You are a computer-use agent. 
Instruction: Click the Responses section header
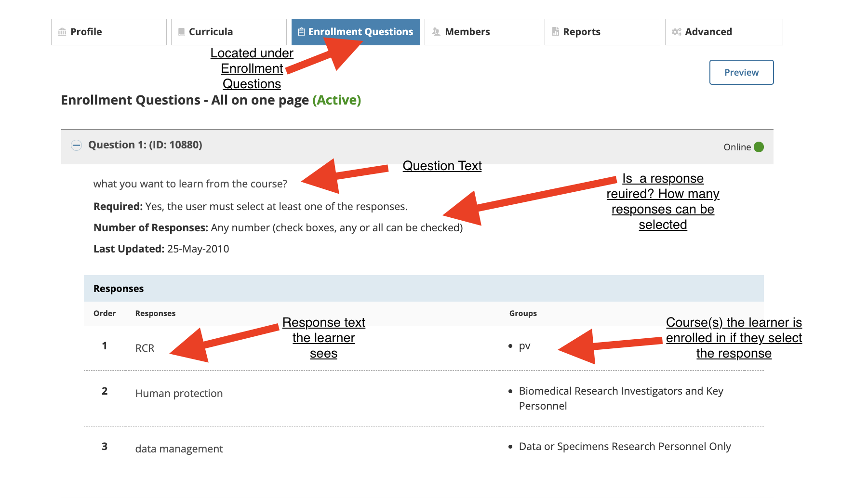coord(424,289)
